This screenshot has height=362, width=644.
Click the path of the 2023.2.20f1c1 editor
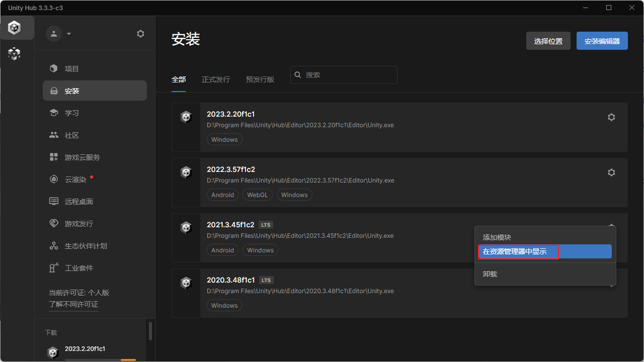pyautogui.click(x=300, y=125)
